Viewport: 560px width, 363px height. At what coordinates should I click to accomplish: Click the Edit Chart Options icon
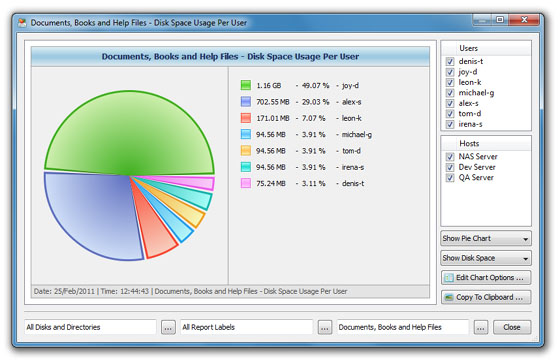click(449, 278)
